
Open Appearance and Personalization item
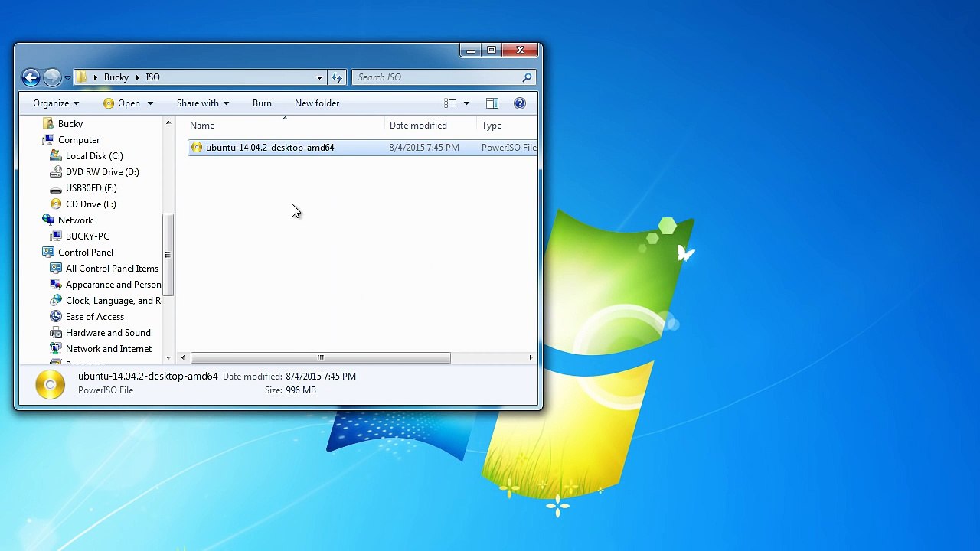coord(113,285)
